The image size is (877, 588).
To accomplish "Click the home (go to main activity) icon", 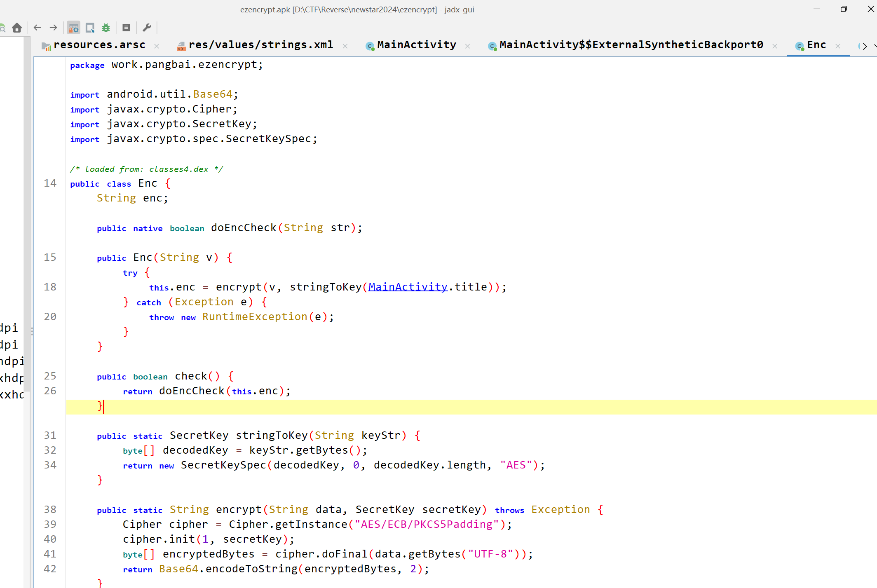I will click(17, 28).
